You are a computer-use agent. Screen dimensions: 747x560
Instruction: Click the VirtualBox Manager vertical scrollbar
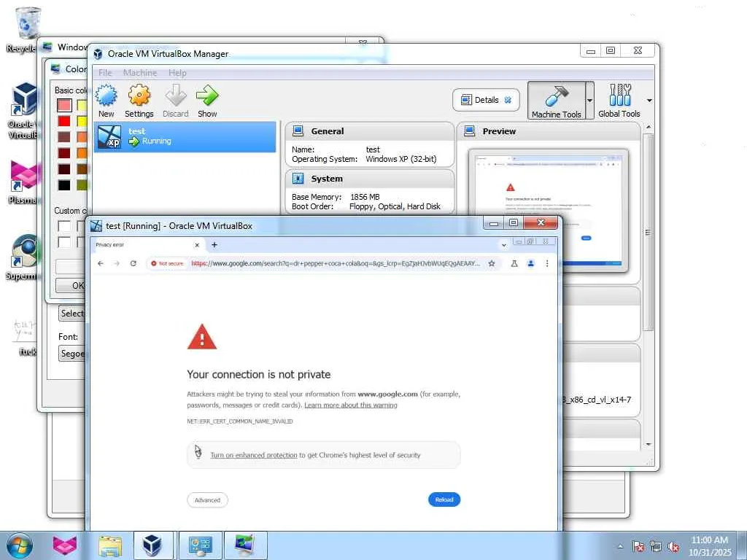click(648, 233)
